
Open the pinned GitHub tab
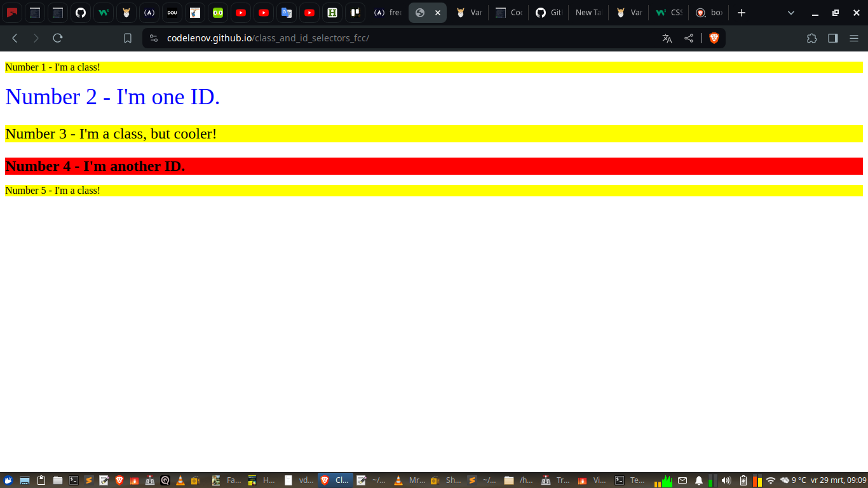(x=81, y=13)
